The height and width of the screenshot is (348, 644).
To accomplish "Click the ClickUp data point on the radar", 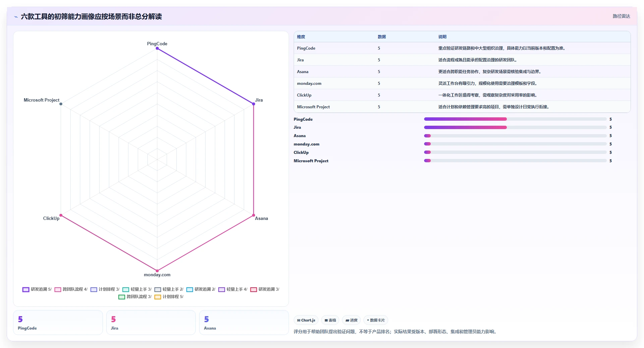I will point(61,215).
